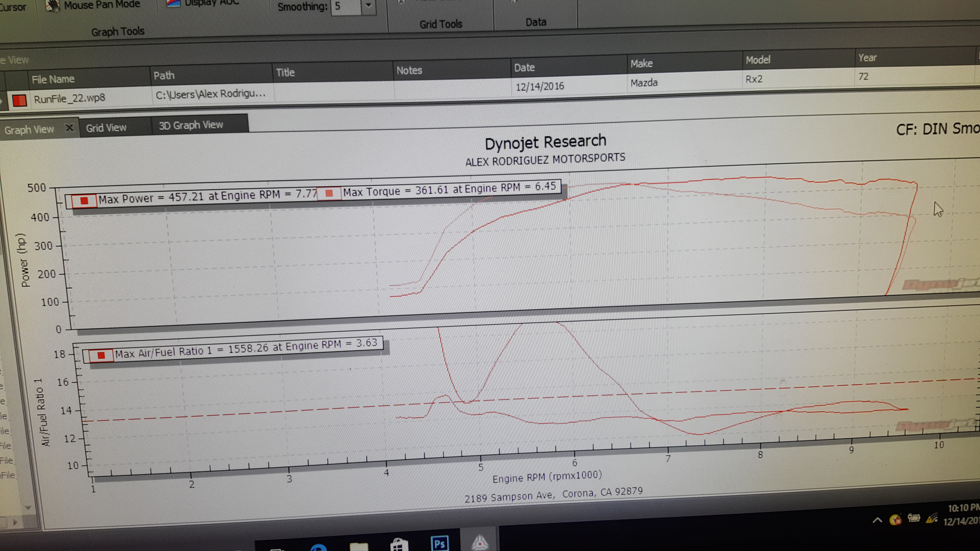Toggle Max Torque legend marker
980x551 pixels.
coord(329,193)
